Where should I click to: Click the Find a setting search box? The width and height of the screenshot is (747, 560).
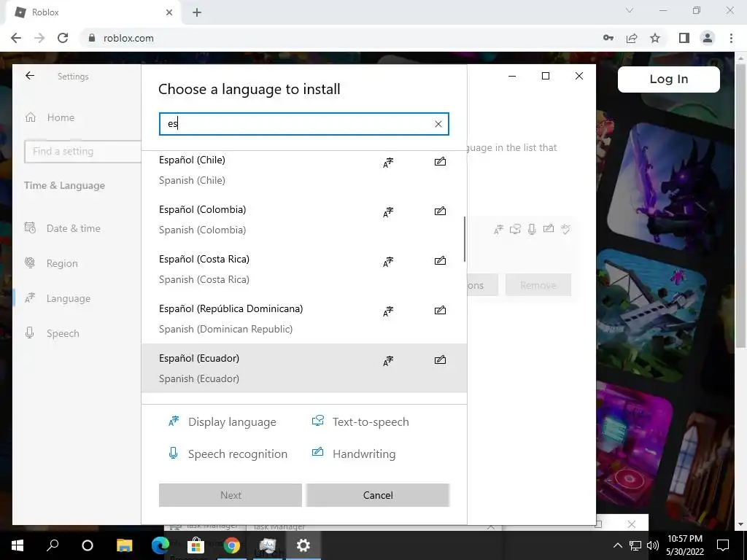pos(82,152)
